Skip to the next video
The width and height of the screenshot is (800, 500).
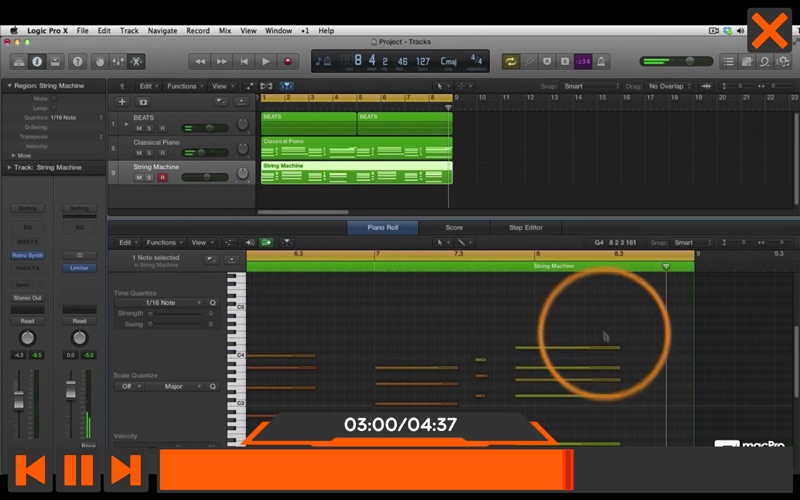126,470
